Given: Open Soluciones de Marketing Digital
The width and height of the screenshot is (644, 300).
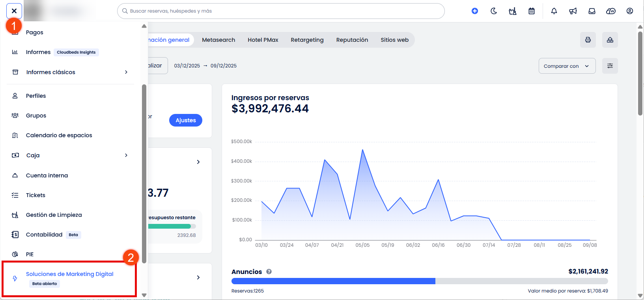Looking at the screenshot, I should point(69,274).
